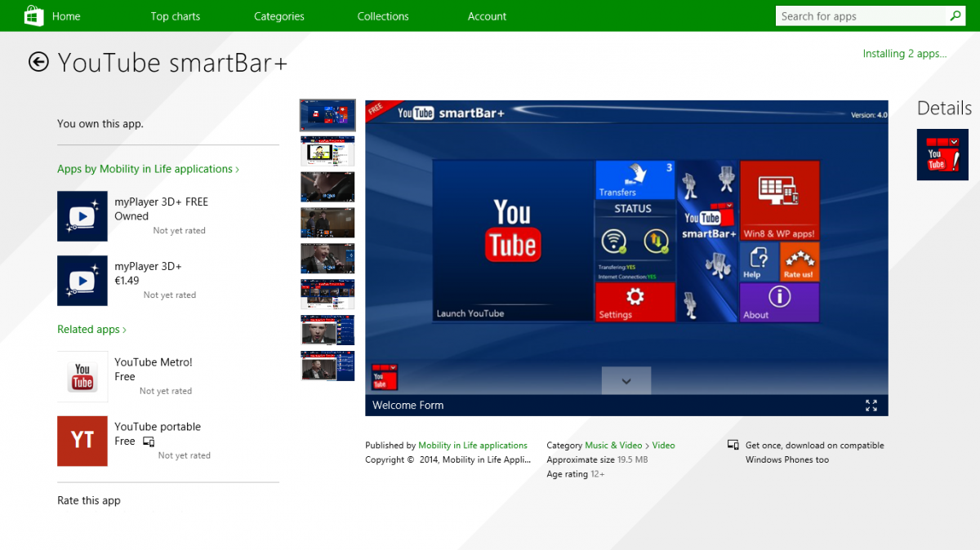Expand Apps by Mobility in Life applications
980x550 pixels.
point(148,169)
